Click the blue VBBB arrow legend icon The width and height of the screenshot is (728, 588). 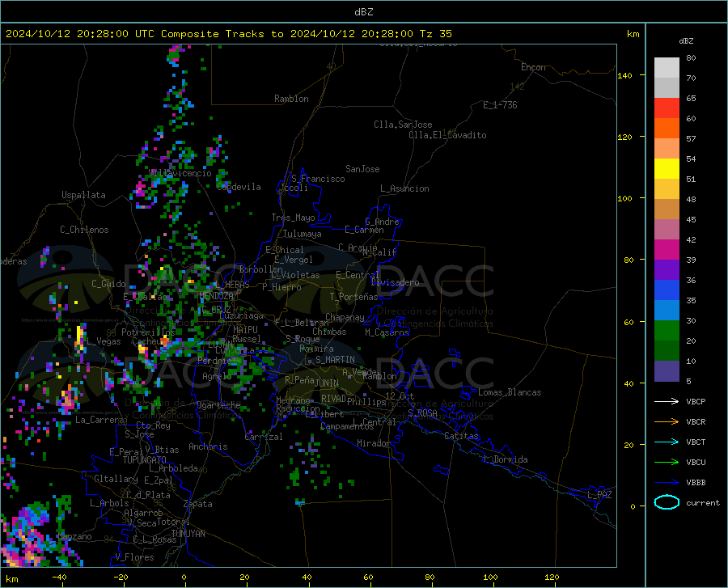click(x=667, y=483)
